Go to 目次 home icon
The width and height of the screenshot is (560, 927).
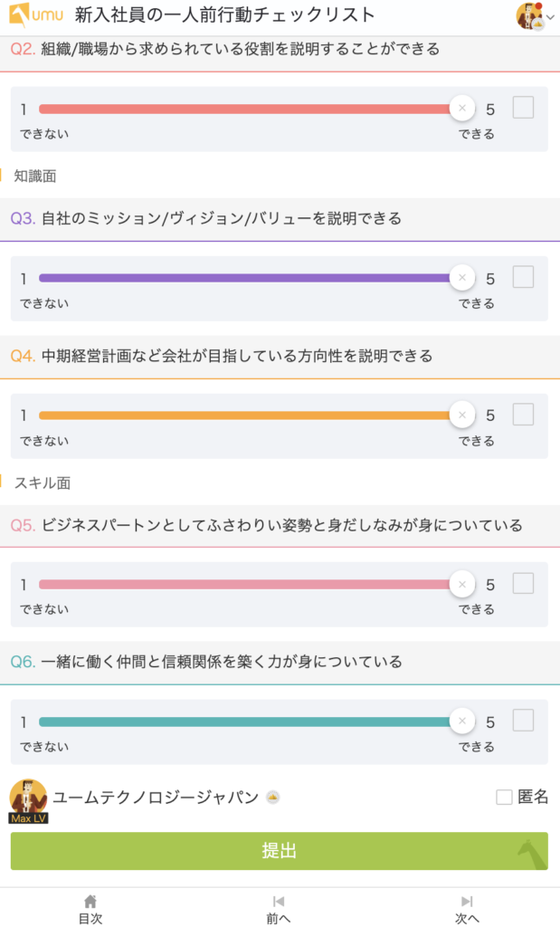(x=90, y=902)
